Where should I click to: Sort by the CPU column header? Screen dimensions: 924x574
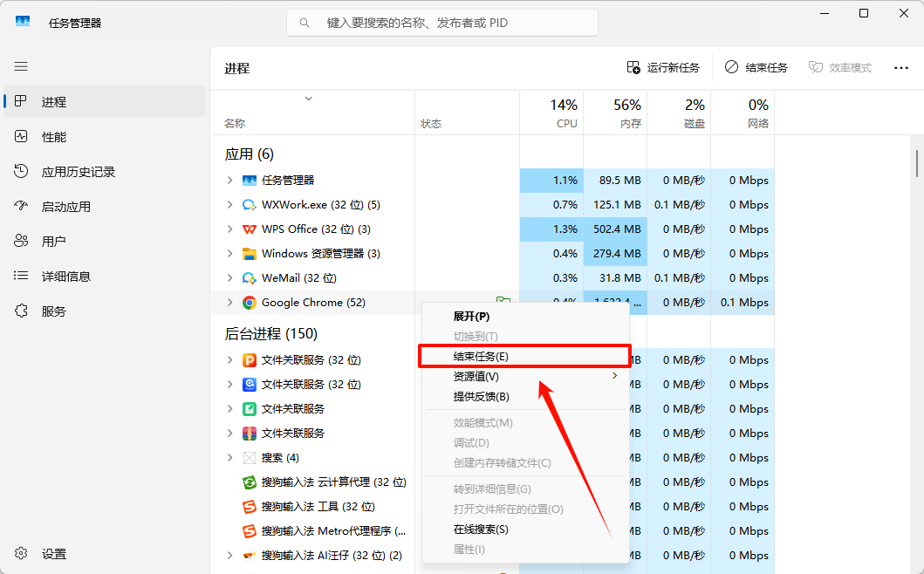[552, 113]
